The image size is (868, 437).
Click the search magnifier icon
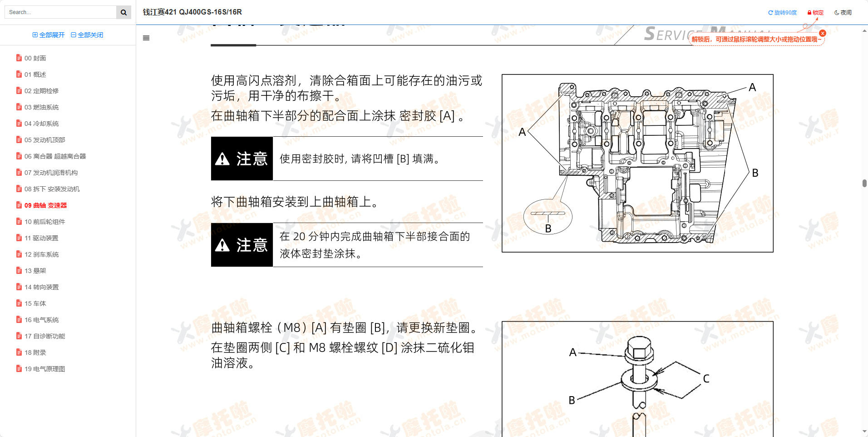tap(123, 12)
